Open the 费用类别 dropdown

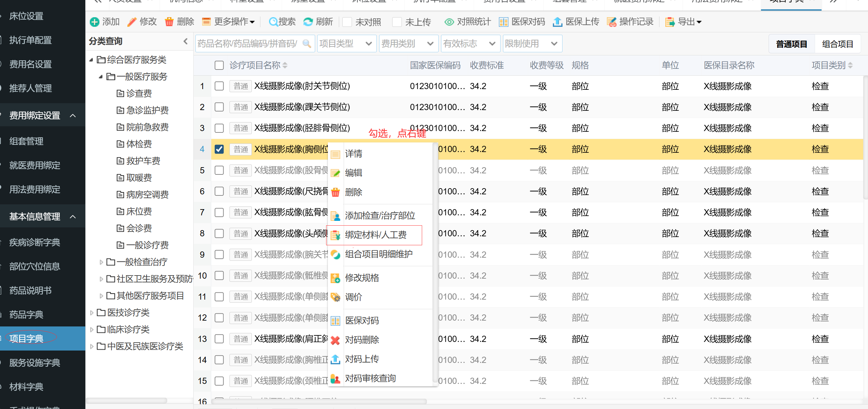coord(408,44)
